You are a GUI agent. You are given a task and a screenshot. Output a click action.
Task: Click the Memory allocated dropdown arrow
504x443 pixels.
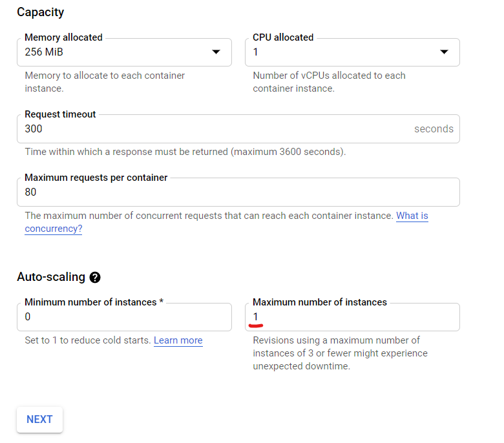click(x=216, y=52)
